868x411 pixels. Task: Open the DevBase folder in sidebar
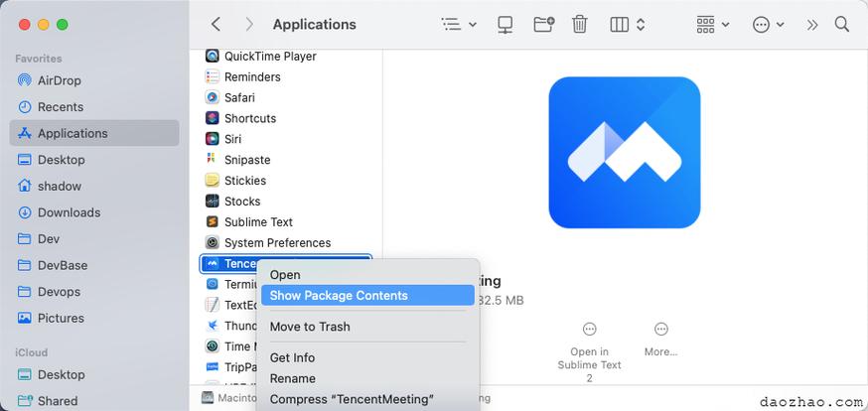tap(94, 265)
